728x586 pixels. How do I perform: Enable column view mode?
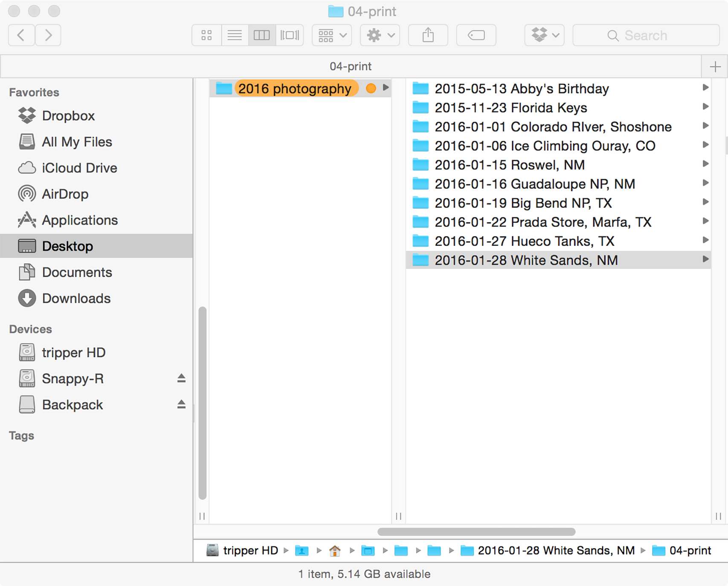[261, 35]
